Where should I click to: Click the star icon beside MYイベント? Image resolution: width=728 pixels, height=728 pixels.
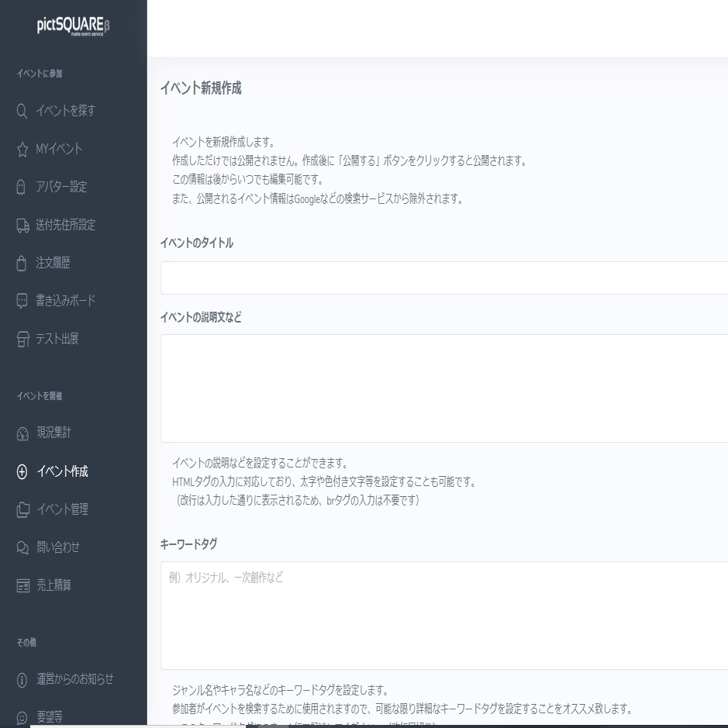tap(22, 149)
